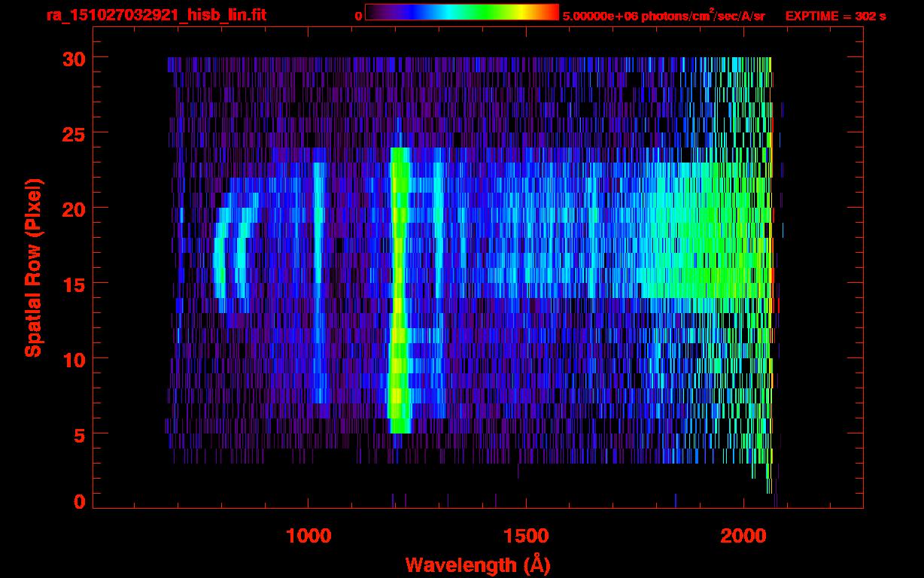
Task: Click the 0 minimum value of color scale
Action: pos(358,16)
